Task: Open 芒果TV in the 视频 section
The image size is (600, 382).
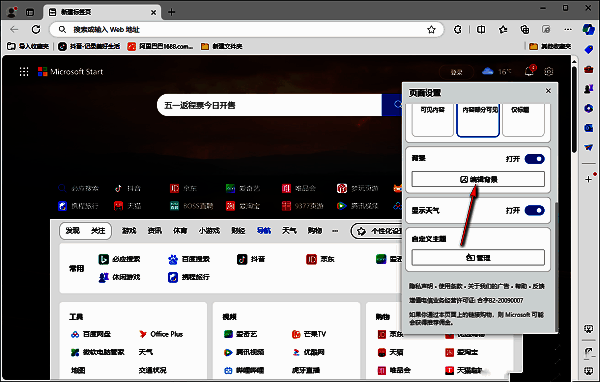Action: point(309,334)
